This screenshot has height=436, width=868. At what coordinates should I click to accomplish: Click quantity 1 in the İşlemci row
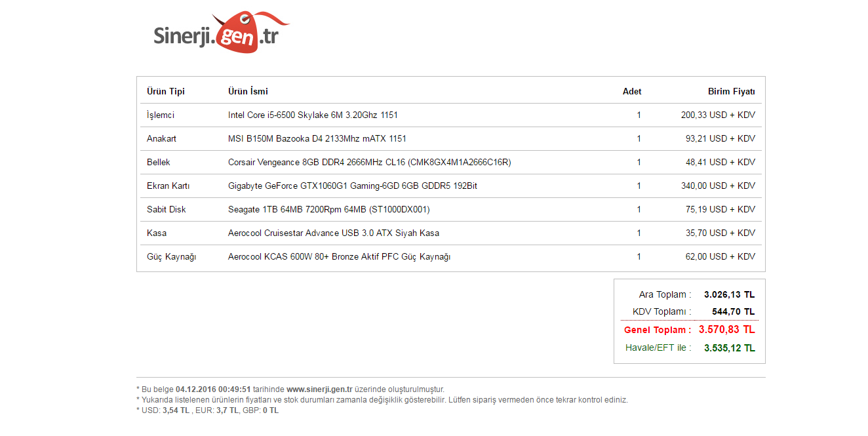click(x=639, y=115)
